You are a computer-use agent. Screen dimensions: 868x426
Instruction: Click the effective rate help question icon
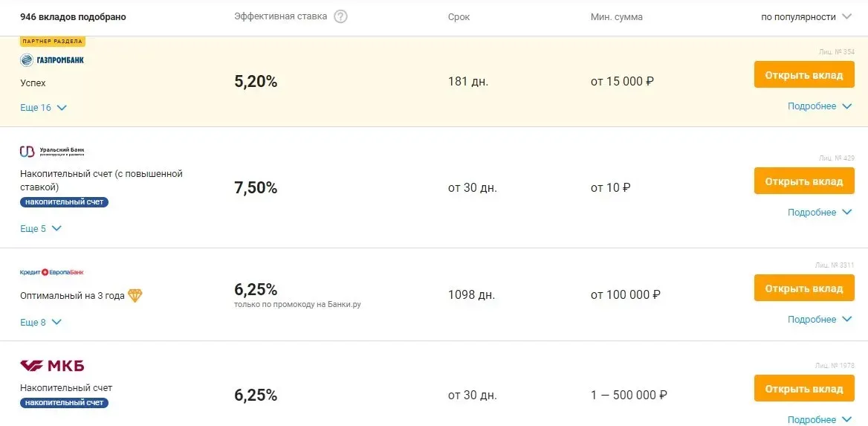[x=340, y=16]
